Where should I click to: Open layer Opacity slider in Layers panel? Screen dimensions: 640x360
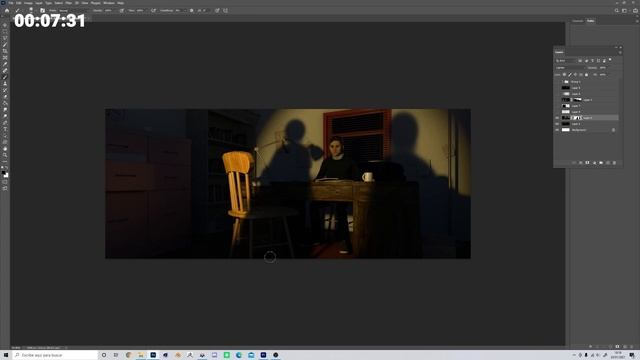pyautogui.click(x=603, y=68)
